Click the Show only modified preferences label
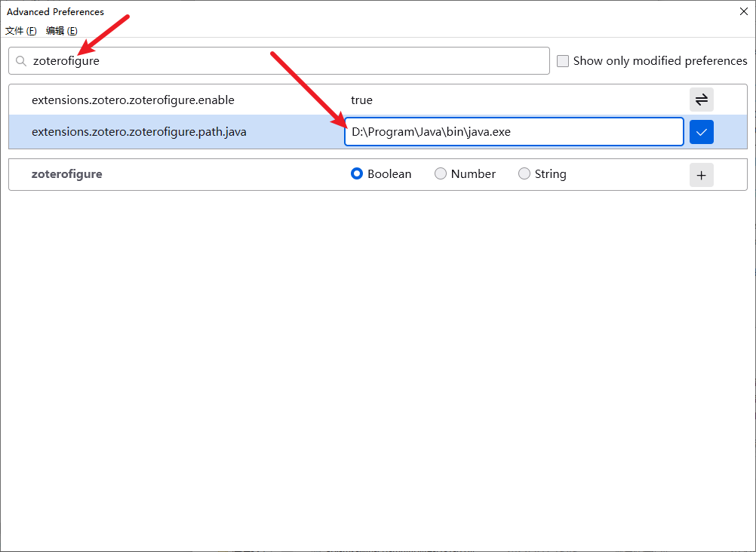 [660, 61]
